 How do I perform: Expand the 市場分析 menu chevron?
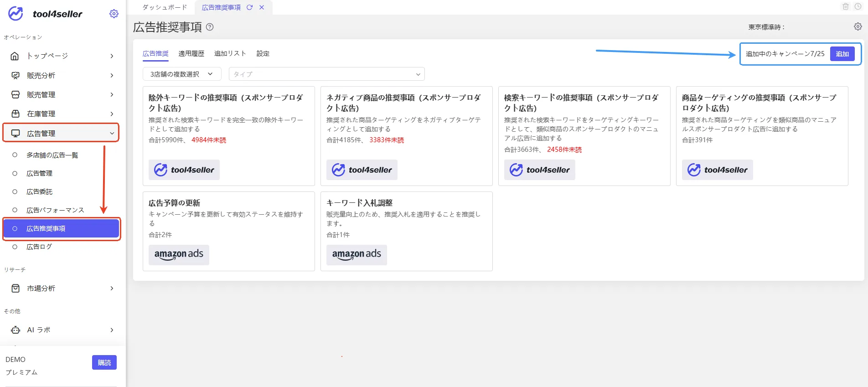pyautogui.click(x=112, y=288)
